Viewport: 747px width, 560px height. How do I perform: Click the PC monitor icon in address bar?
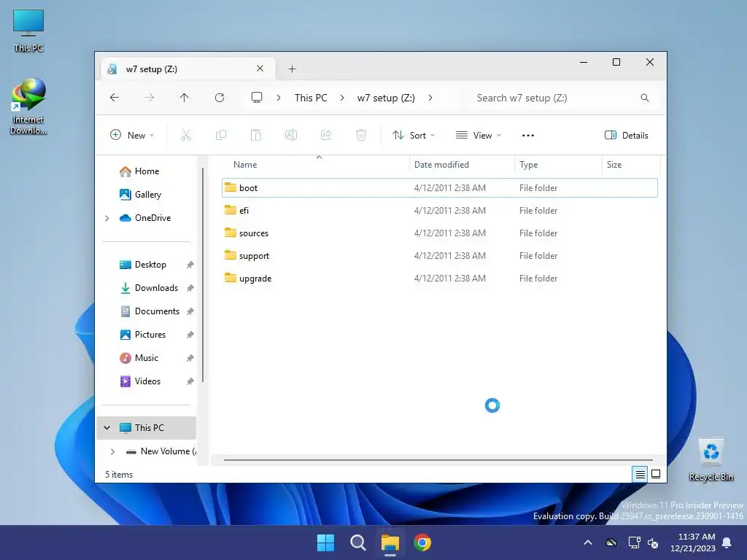click(x=257, y=98)
